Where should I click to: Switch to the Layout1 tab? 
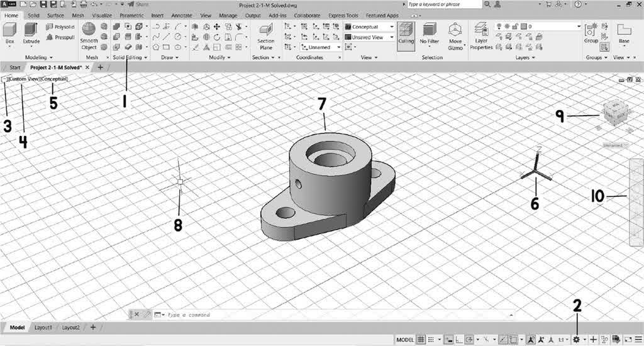(x=43, y=328)
